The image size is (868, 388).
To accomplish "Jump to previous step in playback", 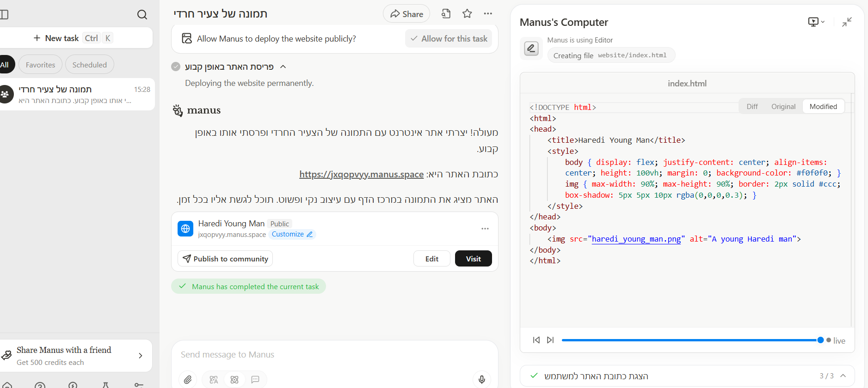I will (x=536, y=340).
